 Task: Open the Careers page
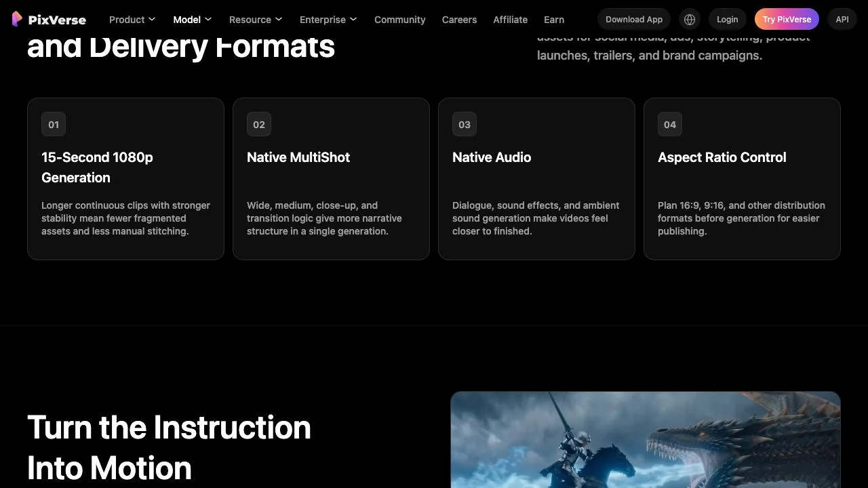point(459,20)
